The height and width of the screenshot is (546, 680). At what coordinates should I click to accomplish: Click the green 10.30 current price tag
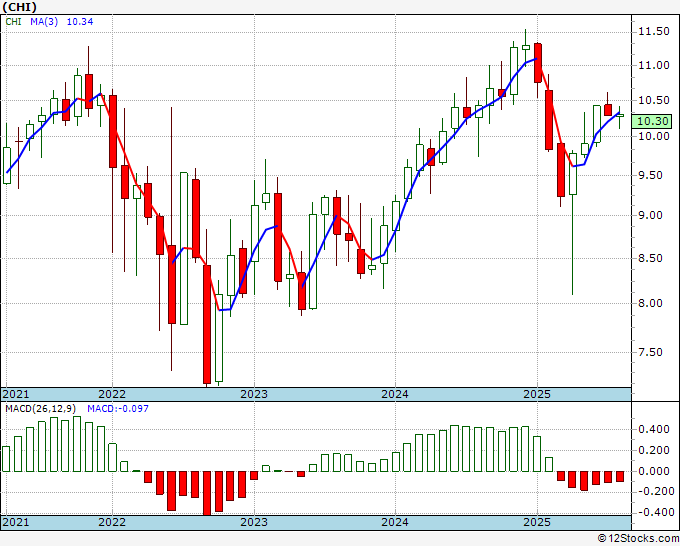(652, 121)
